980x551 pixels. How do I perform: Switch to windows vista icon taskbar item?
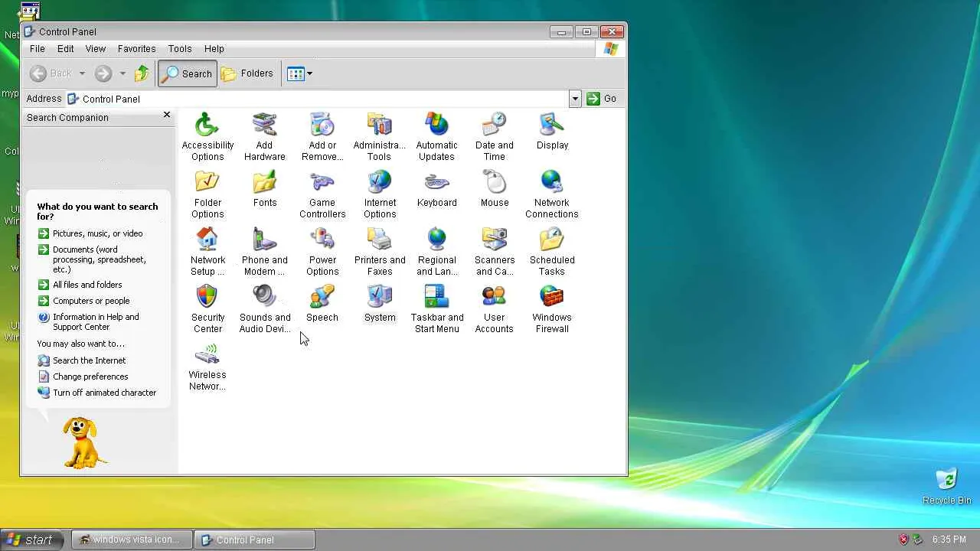132,540
